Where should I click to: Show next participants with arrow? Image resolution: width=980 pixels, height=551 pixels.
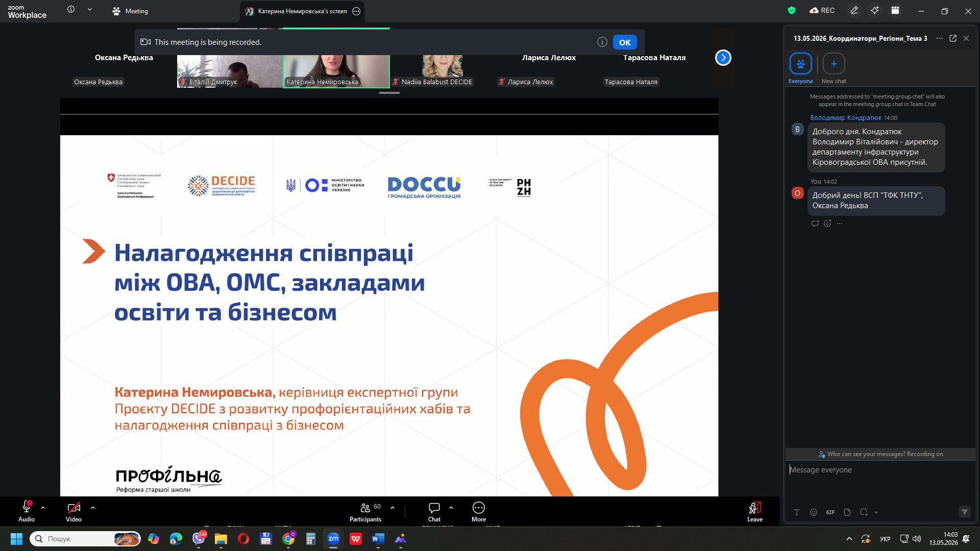coord(723,58)
